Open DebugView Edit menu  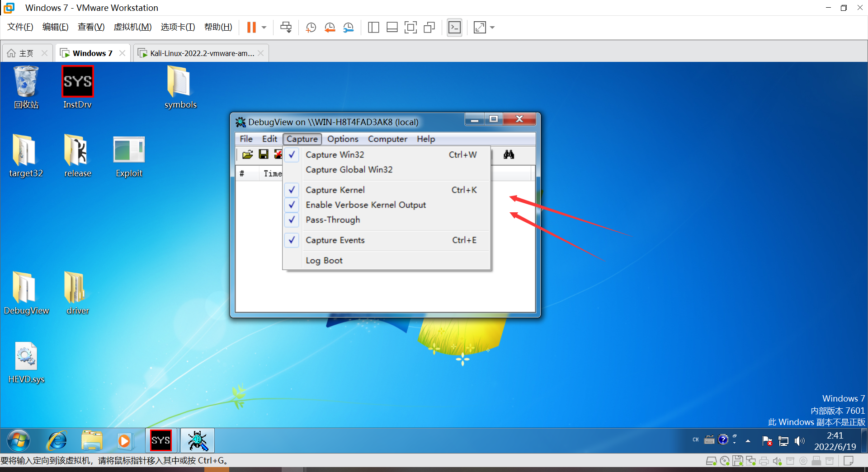pyautogui.click(x=269, y=139)
